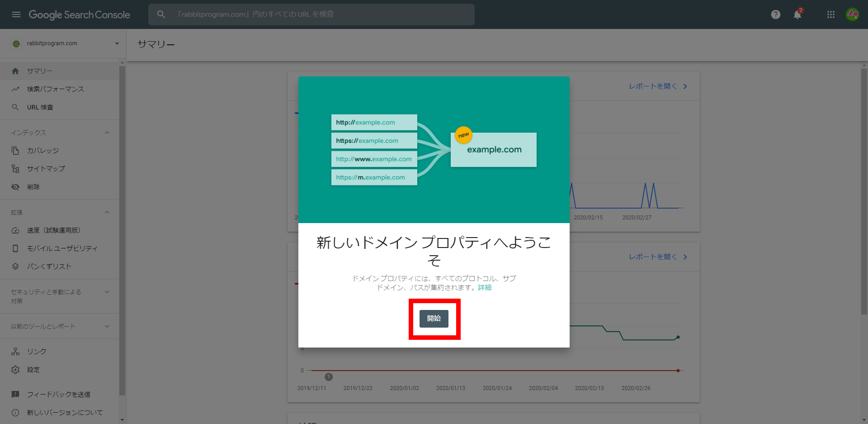Collapse the 拡張 section
This screenshot has height=424, width=868.
point(107,212)
